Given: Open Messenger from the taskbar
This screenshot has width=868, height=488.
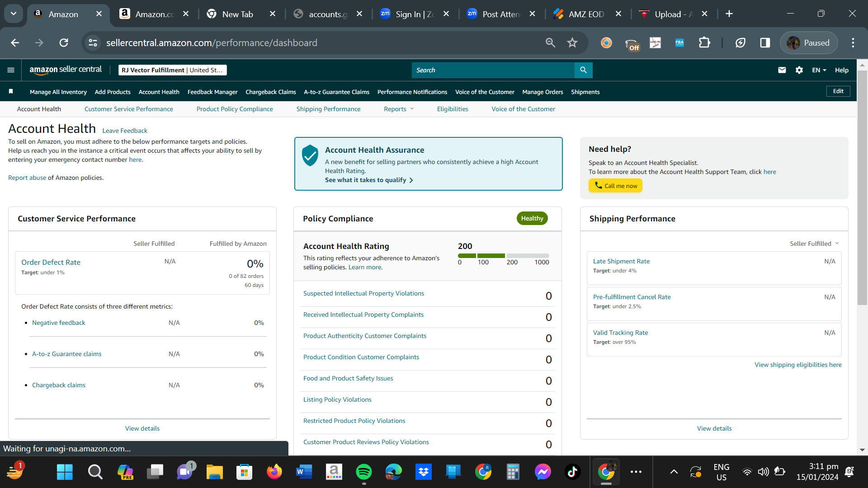Looking at the screenshot, I should (542, 472).
